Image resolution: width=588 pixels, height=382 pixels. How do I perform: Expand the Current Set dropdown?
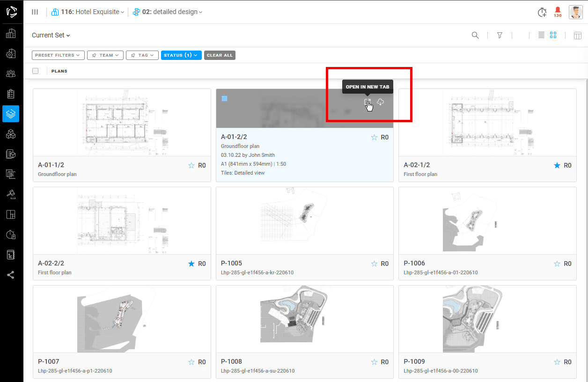pyautogui.click(x=51, y=35)
